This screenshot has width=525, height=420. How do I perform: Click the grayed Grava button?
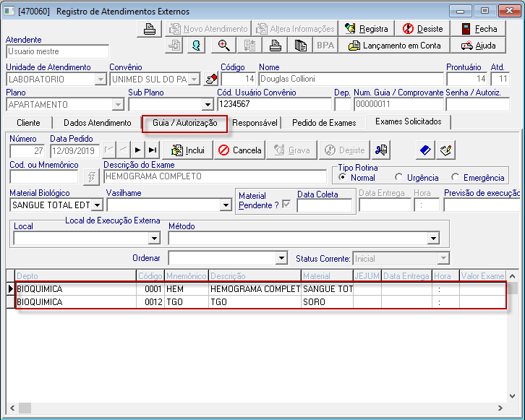(x=292, y=150)
